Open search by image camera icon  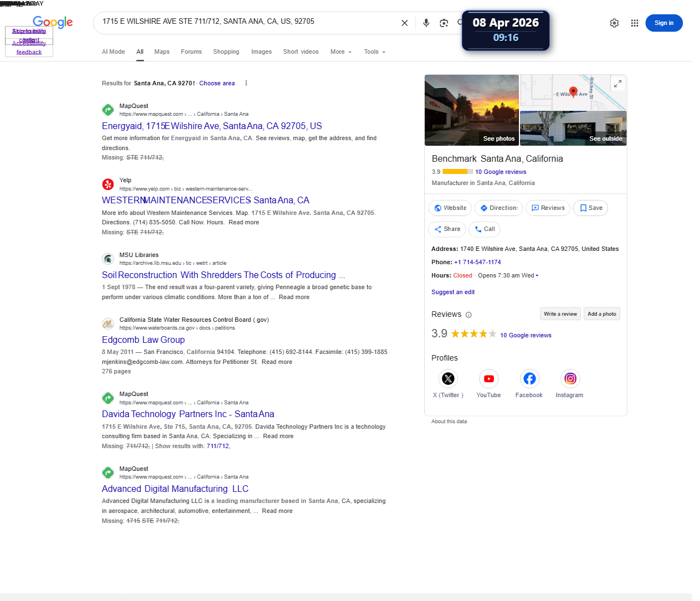tap(444, 23)
